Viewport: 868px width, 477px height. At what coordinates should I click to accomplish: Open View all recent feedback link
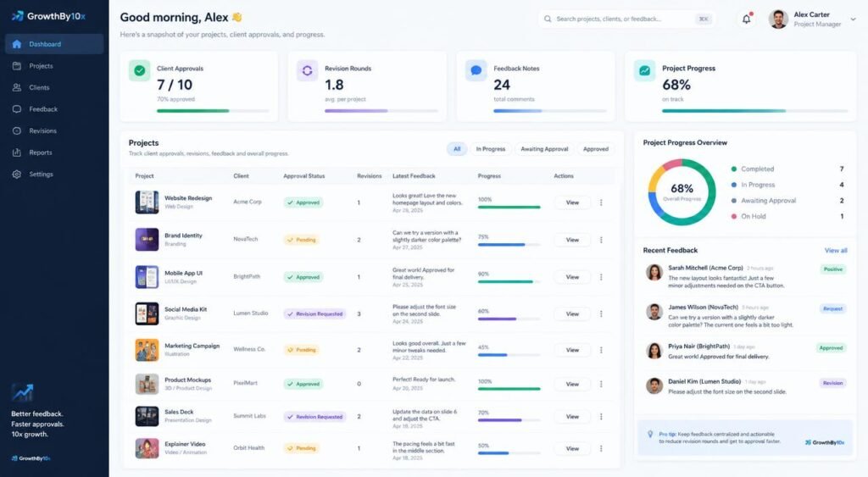click(x=835, y=250)
